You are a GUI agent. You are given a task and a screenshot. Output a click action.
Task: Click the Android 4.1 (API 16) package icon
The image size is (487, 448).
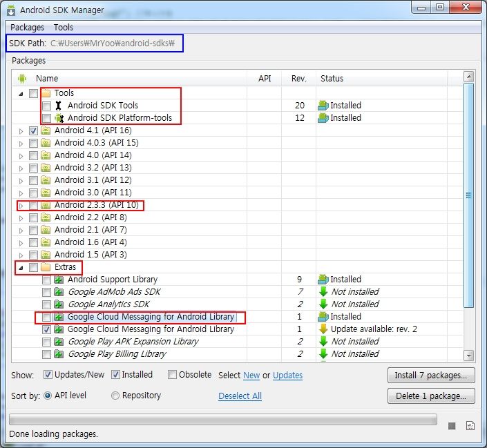[x=46, y=130]
